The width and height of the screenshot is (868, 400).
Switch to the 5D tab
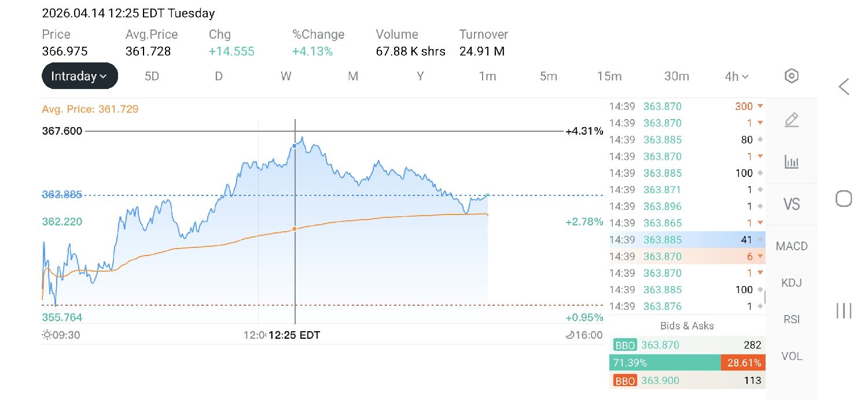click(152, 76)
